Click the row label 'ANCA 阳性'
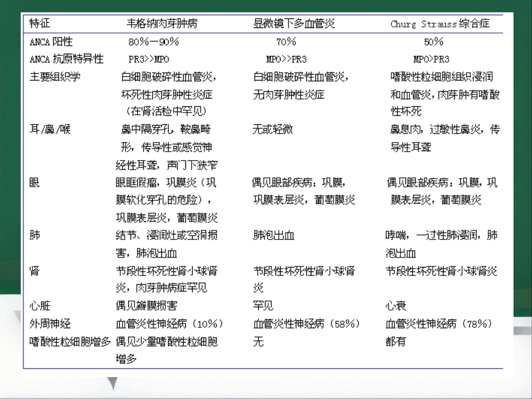The width and height of the screenshot is (532, 399). [51, 42]
